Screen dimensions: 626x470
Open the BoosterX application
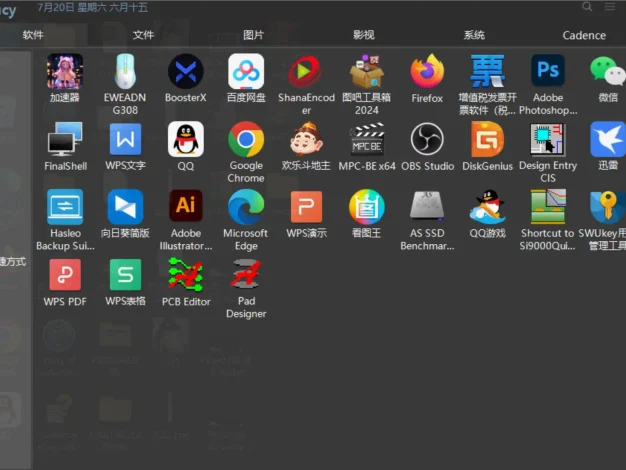tap(186, 71)
